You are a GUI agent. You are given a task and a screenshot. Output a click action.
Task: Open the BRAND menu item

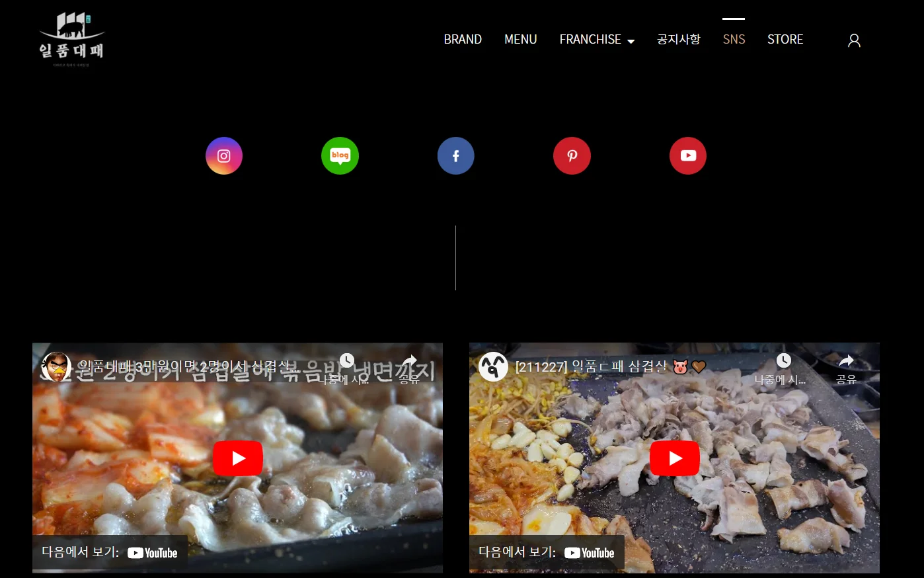click(463, 40)
